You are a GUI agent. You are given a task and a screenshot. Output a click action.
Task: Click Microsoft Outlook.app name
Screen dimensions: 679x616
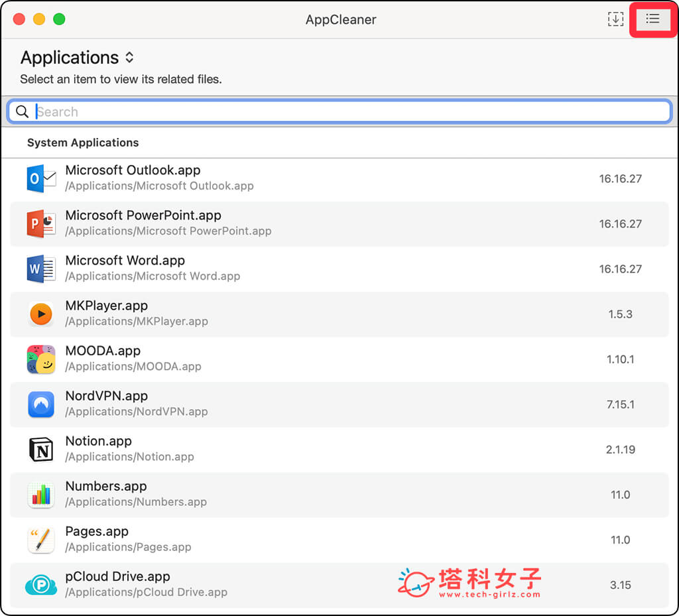133,170
